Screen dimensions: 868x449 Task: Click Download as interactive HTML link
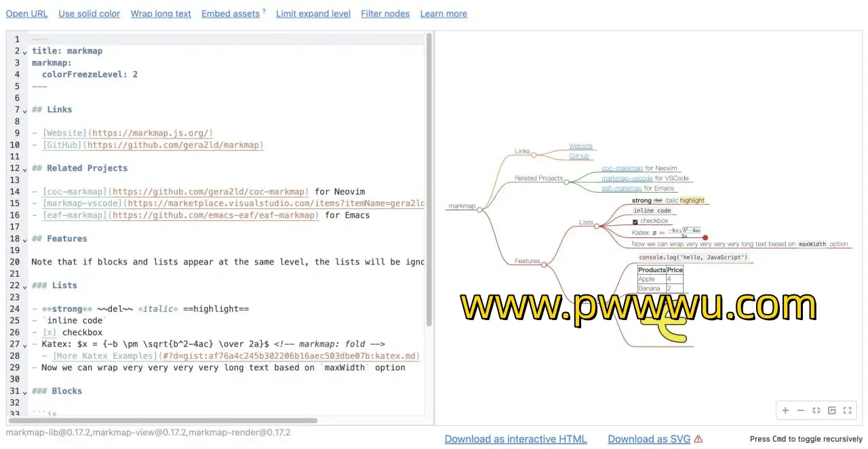coord(515,439)
